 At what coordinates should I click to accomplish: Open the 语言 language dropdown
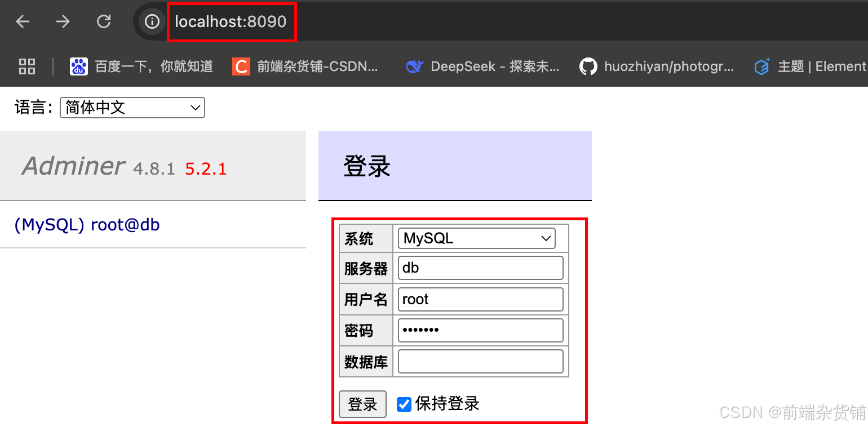pyautogui.click(x=132, y=108)
